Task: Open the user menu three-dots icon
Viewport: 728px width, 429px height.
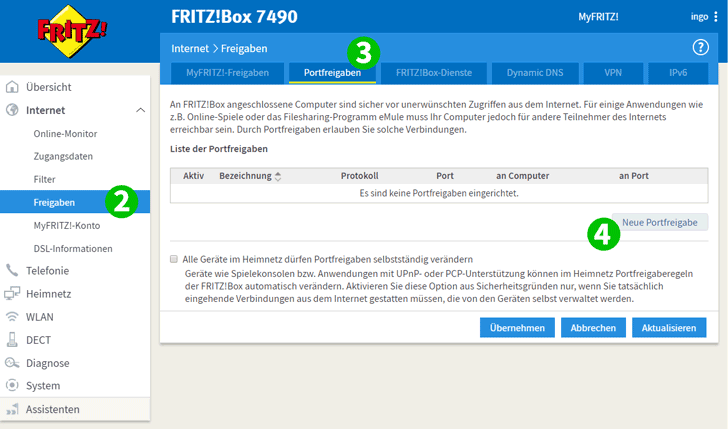Action: click(x=715, y=17)
